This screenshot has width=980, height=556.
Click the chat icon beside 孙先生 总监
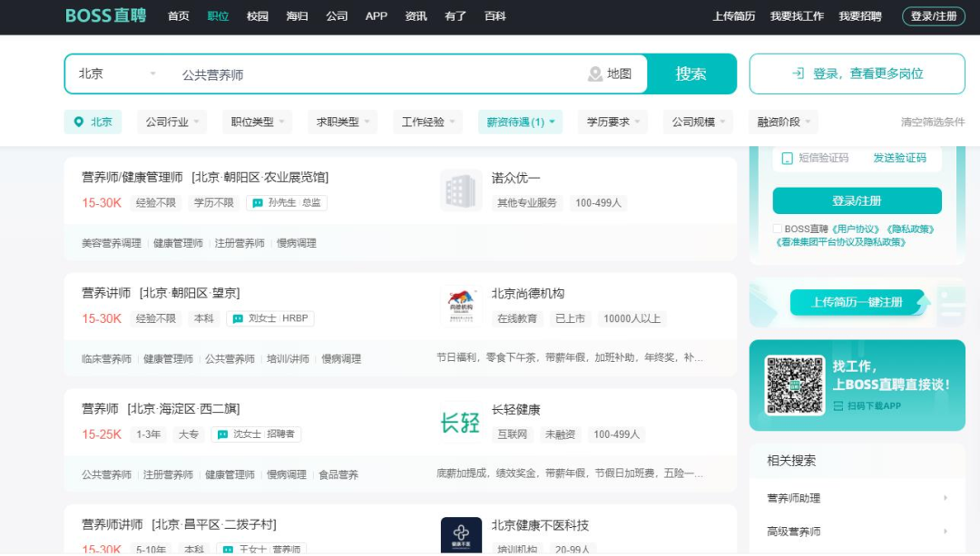258,203
